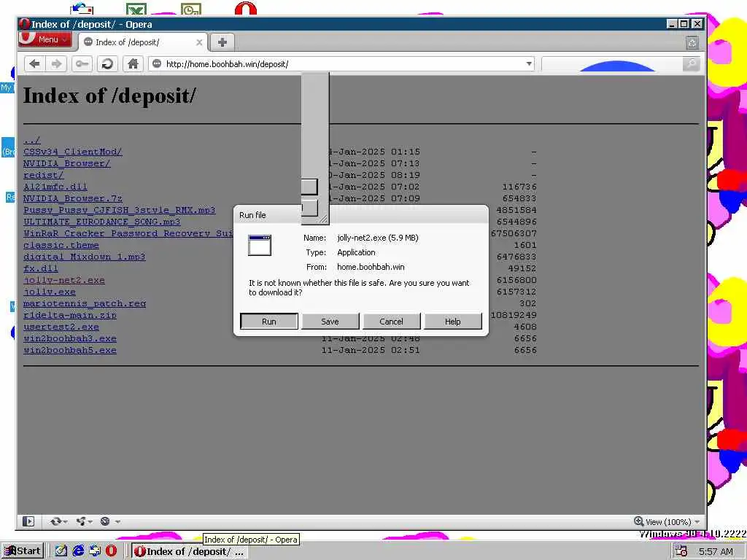The height and width of the screenshot is (560, 747).
Task: Click the site info globe icon in address bar
Action: 157,64
